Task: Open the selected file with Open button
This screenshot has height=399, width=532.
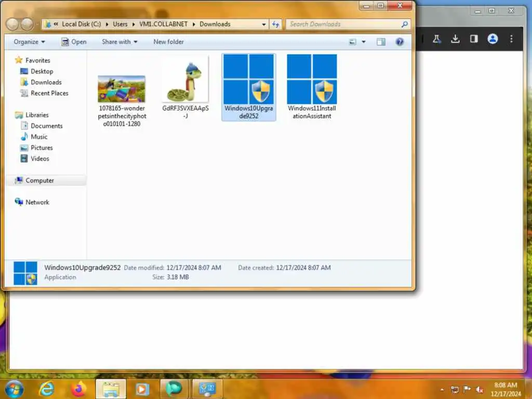Action: [x=74, y=42]
